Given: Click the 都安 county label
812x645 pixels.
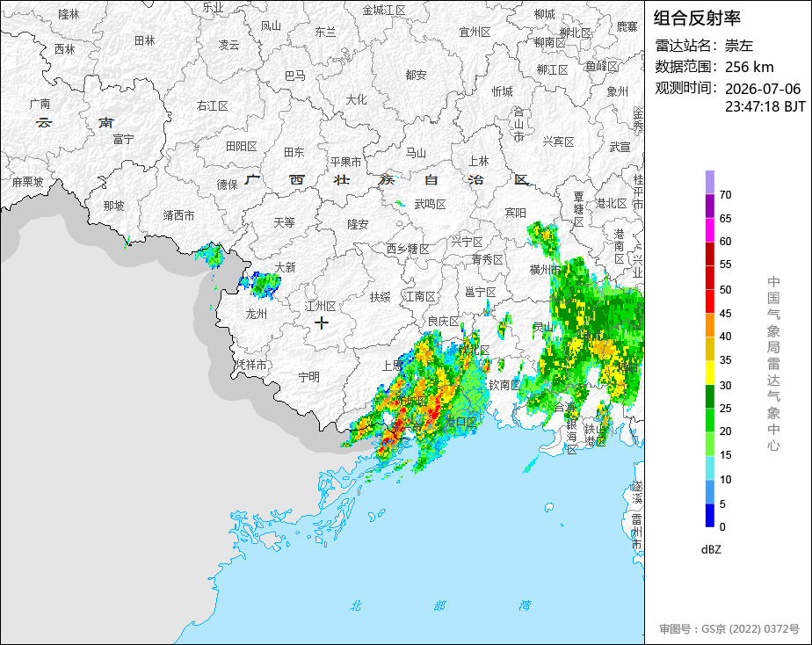Looking at the screenshot, I should (x=416, y=75).
